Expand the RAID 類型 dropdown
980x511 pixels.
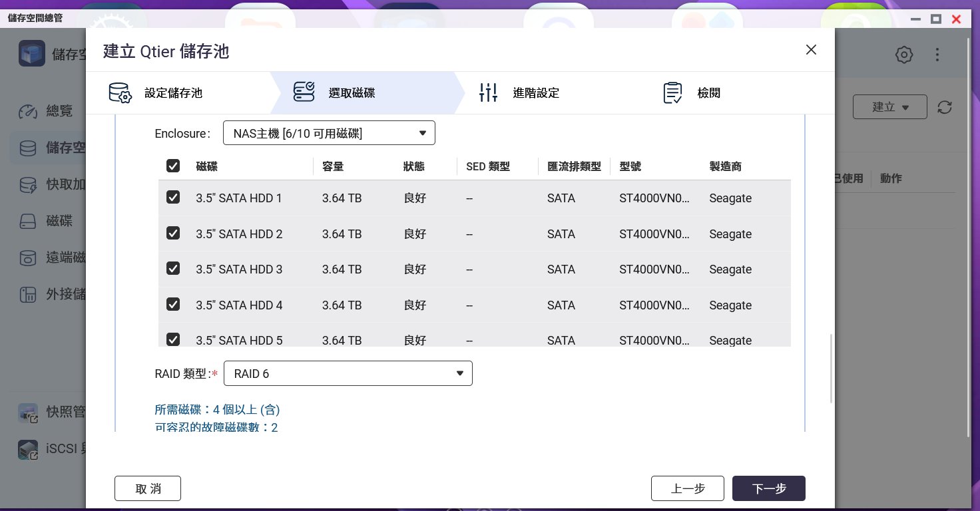[x=348, y=373]
